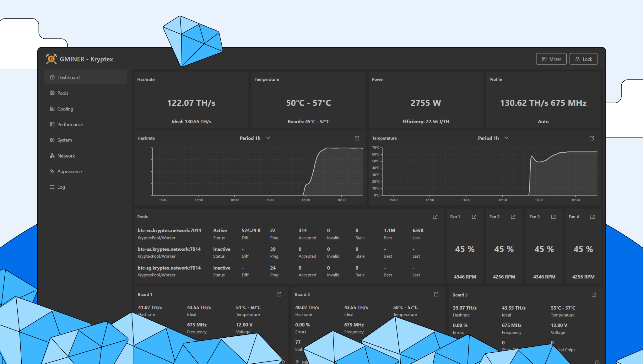This screenshot has width=643, height=364.
Task: Select Performance in the sidebar
Action: tap(70, 125)
